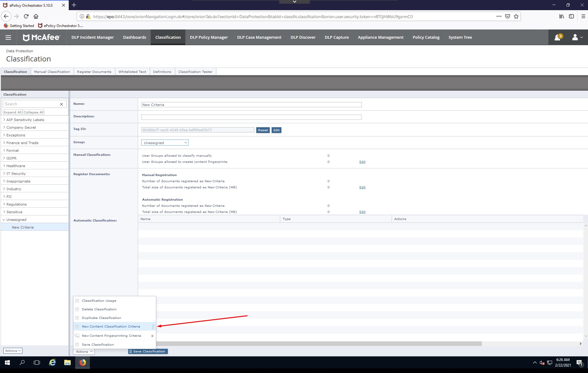The height and width of the screenshot is (373, 588).
Task: Launch Internet Explorer from the taskbar
Action: click(x=52, y=363)
